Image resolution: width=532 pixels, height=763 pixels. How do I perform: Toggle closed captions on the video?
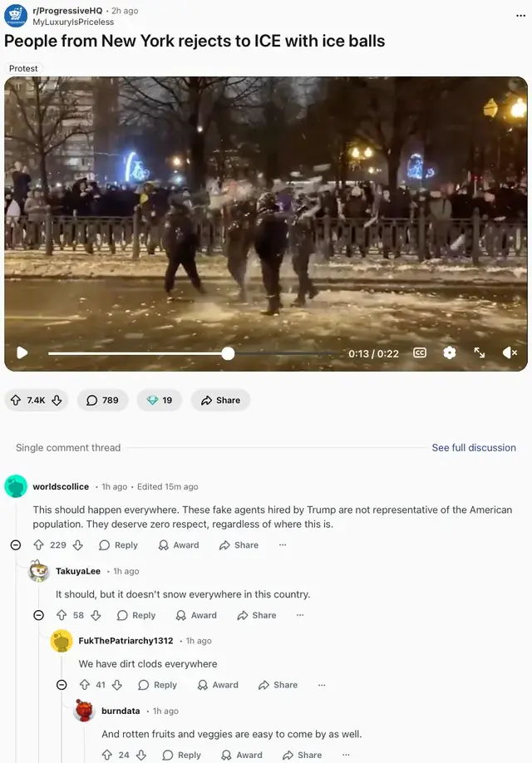click(420, 352)
